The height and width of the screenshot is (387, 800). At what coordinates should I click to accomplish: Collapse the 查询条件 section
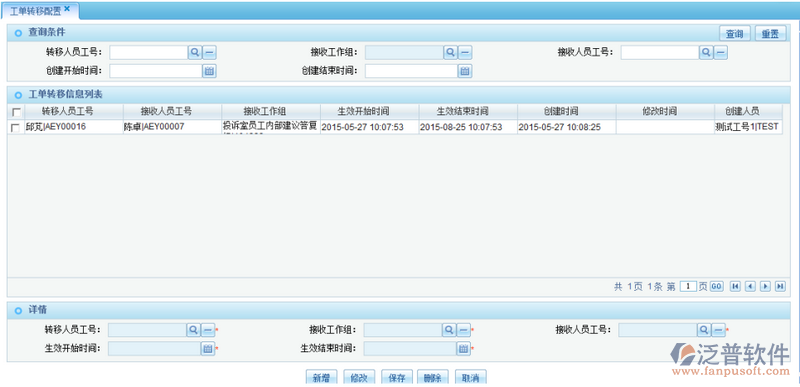(x=18, y=33)
